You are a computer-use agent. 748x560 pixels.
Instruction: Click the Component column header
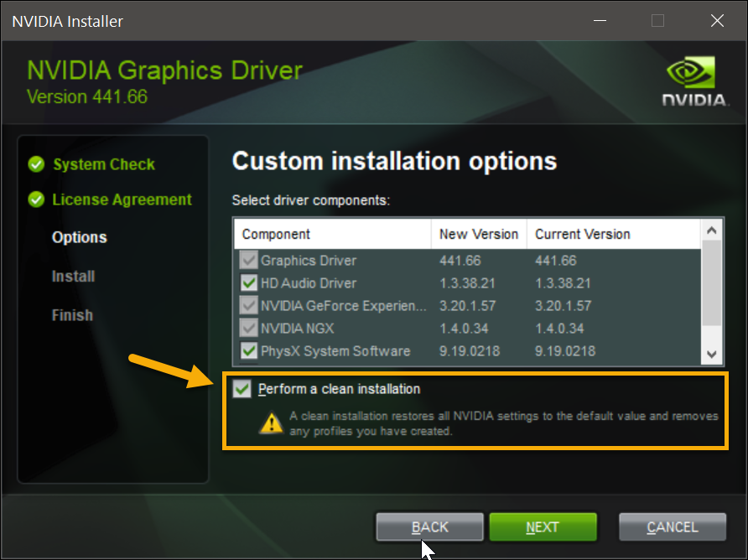click(333, 234)
